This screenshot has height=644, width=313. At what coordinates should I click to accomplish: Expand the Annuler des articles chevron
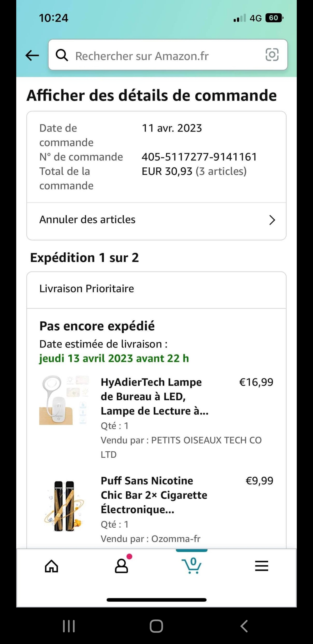click(272, 220)
